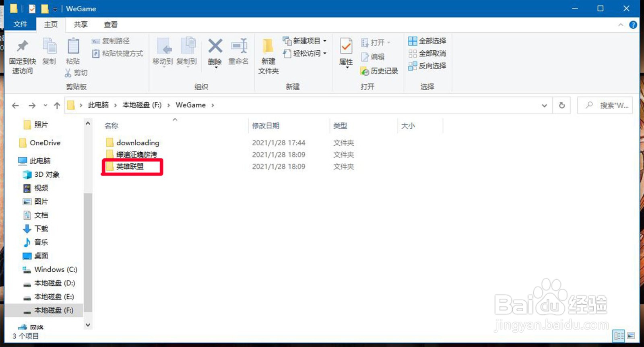644x347 pixels.
Task: Refresh the folder view
Action: tap(562, 105)
